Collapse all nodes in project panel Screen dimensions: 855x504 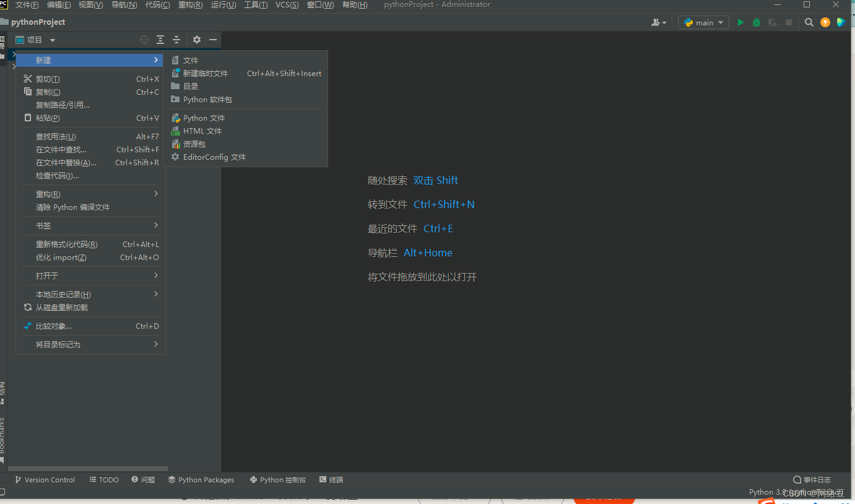[176, 40]
